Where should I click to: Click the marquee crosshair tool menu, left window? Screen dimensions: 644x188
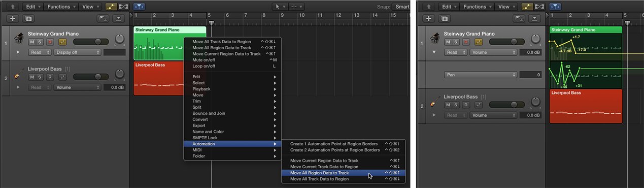[297, 7]
